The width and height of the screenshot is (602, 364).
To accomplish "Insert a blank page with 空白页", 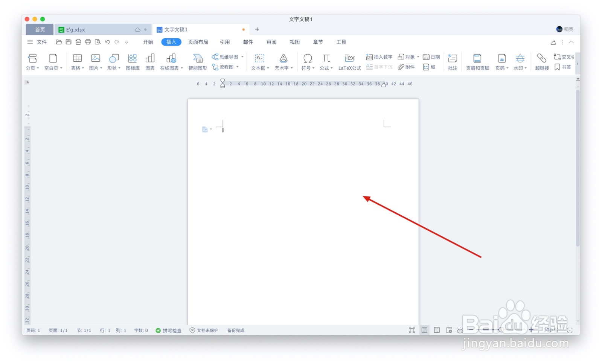I will point(53,62).
